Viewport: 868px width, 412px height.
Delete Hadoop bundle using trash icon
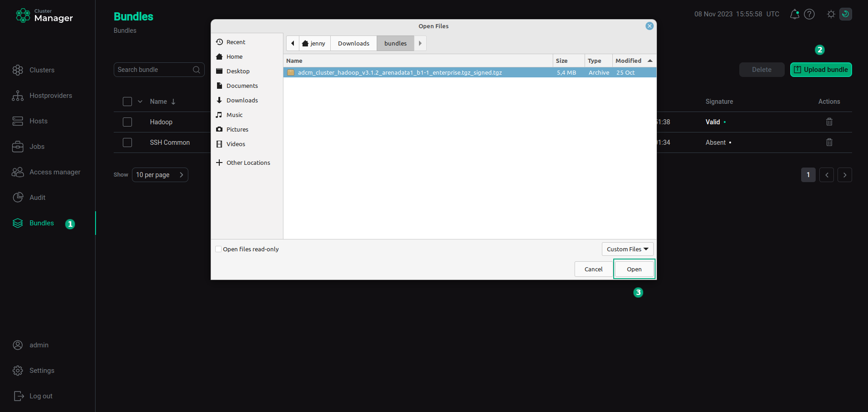tap(829, 122)
